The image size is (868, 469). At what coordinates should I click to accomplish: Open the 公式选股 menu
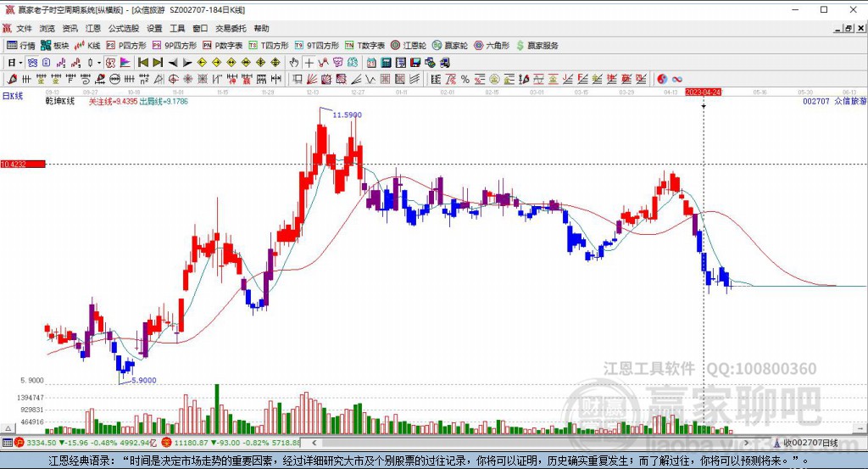[124, 28]
